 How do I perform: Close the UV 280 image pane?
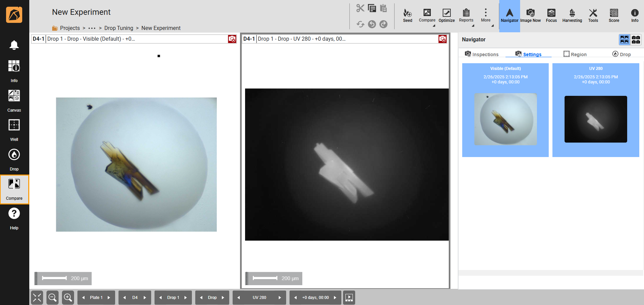coord(443,39)
